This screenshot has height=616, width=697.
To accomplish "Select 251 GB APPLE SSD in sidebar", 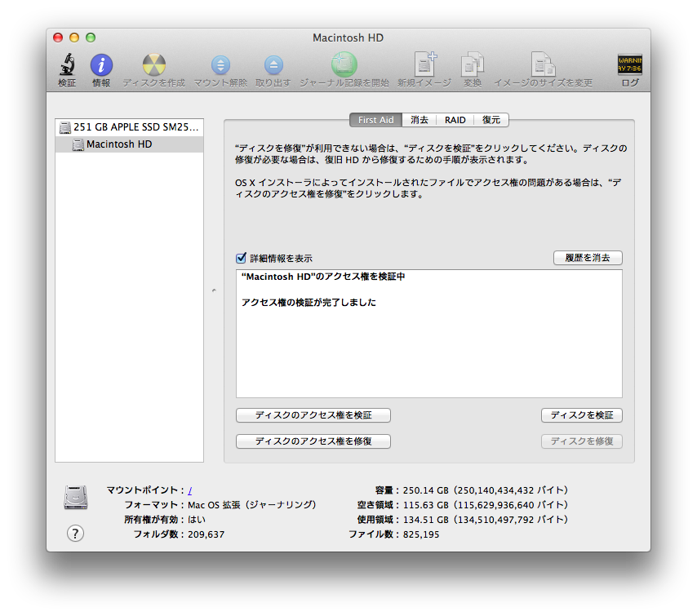I will (129, 127).
